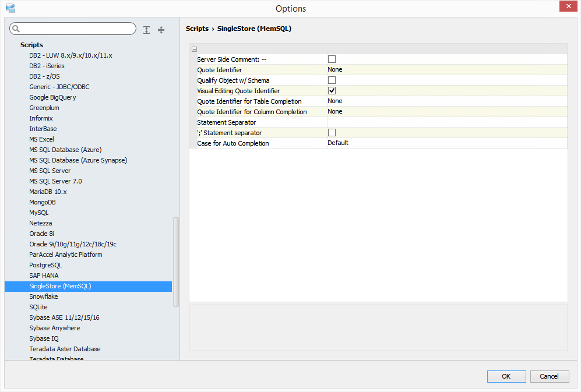
Task: Click the left panel vertical scrollbar
Action: coord(176,262)
